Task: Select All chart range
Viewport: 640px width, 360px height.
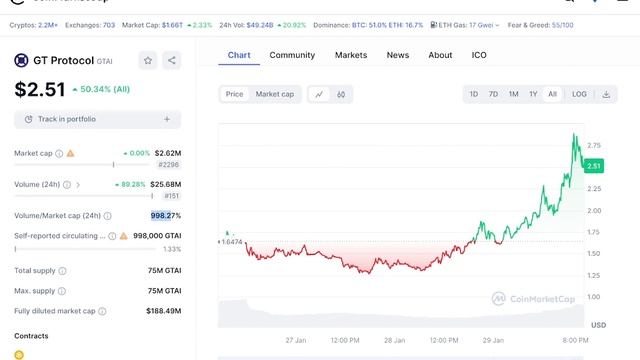Action: pyautogui.click(x=552, y=94)
